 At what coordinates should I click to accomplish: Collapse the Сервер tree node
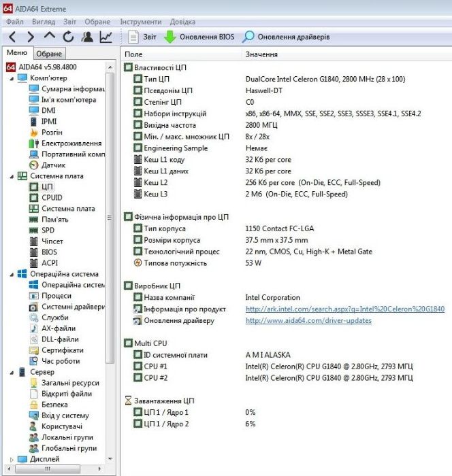point(12,373)
